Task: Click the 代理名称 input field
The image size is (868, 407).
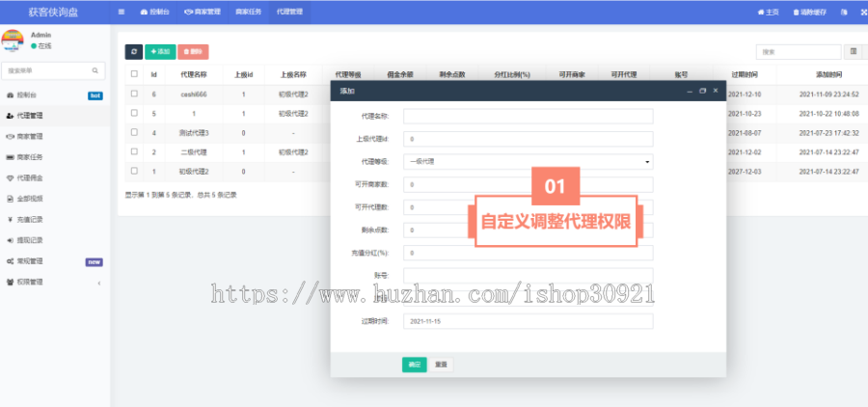Action: (x=528, y=116)
